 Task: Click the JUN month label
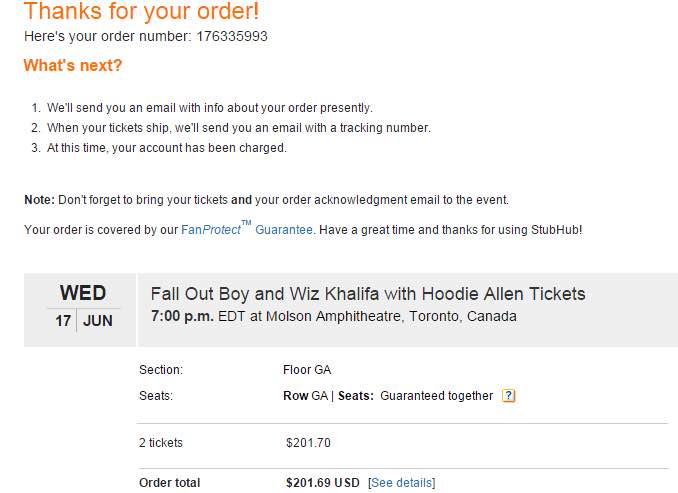[97, 322]
